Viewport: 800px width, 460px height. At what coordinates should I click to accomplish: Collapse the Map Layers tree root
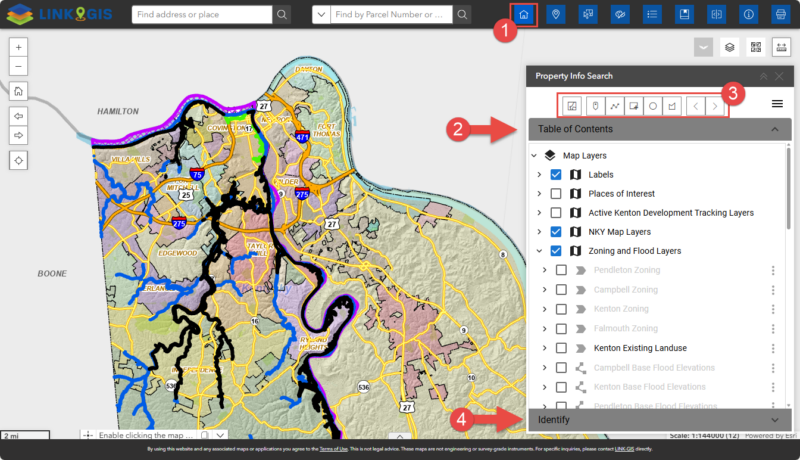click(534, 156)
